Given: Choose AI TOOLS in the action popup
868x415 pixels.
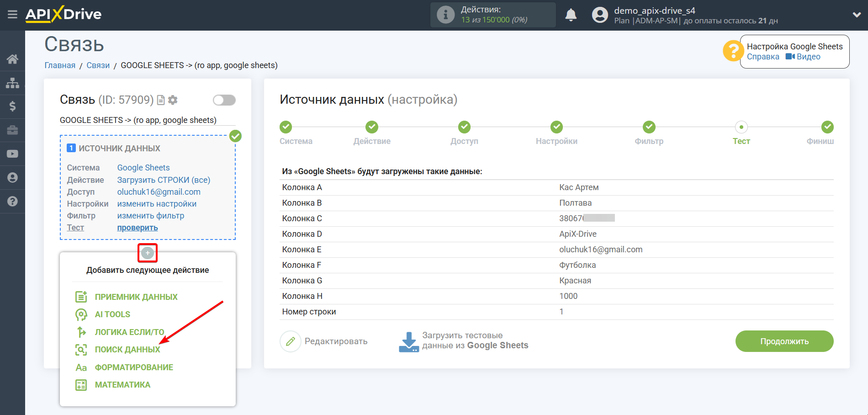Looking at the screenshot, I should click(x=112, y=314).
